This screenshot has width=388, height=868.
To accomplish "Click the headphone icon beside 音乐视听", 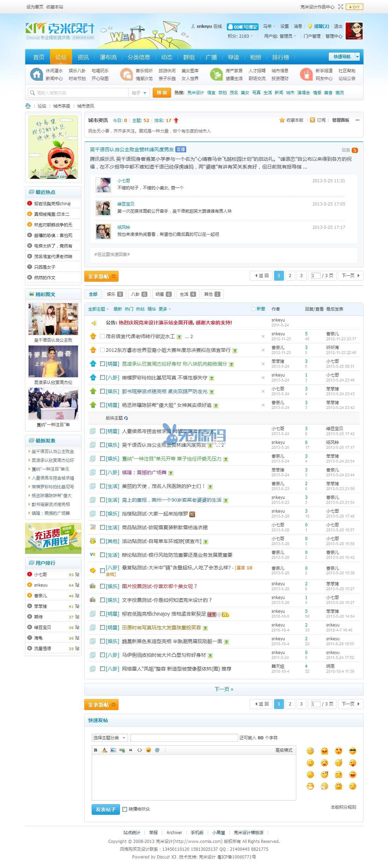I will (x=126, y=74).
